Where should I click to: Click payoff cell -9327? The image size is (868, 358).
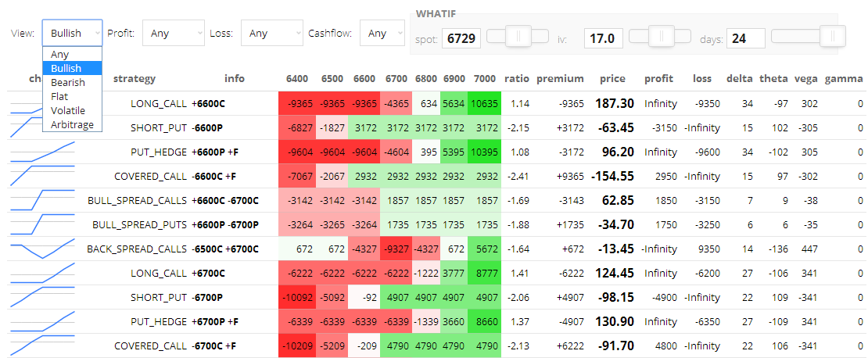pyautogui.click(x=396, y=249)
